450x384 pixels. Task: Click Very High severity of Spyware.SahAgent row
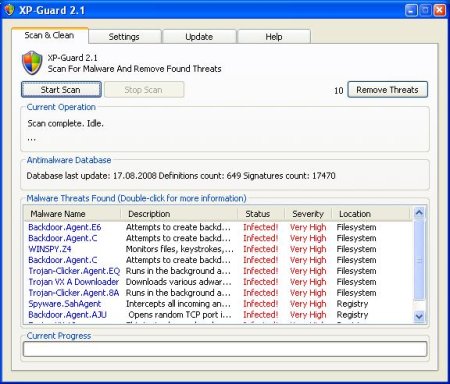[x=308, y=304]
